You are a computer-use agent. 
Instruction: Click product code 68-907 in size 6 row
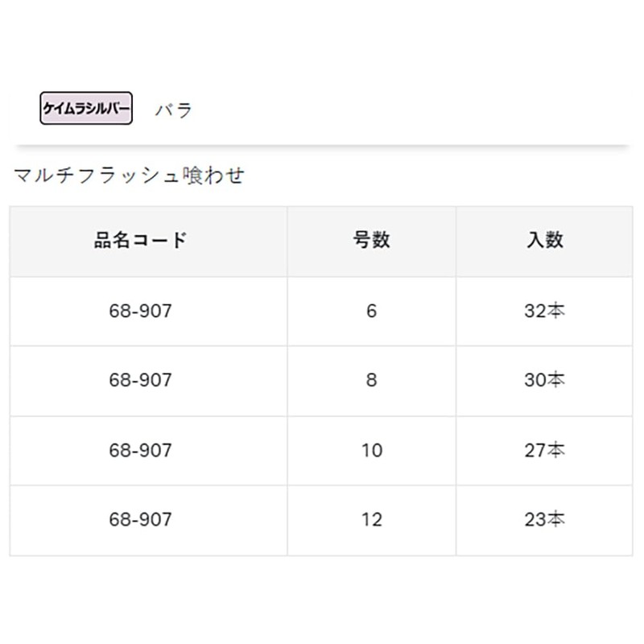[x=141, y=311]
